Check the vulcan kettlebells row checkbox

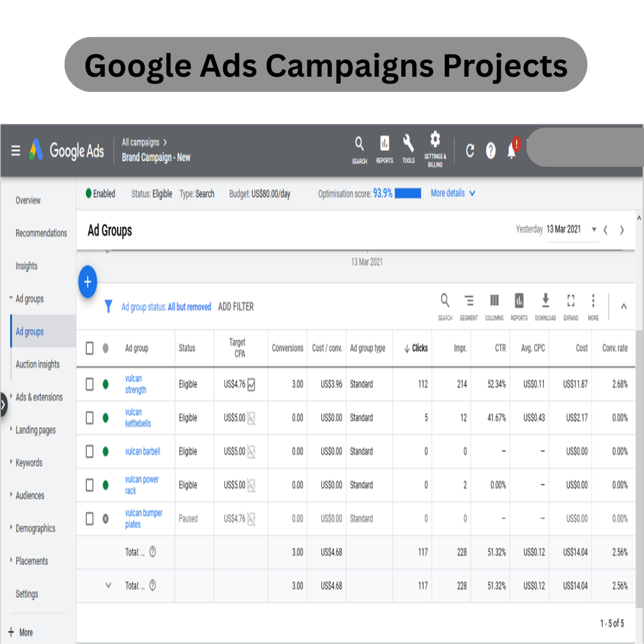pos(89,418)
